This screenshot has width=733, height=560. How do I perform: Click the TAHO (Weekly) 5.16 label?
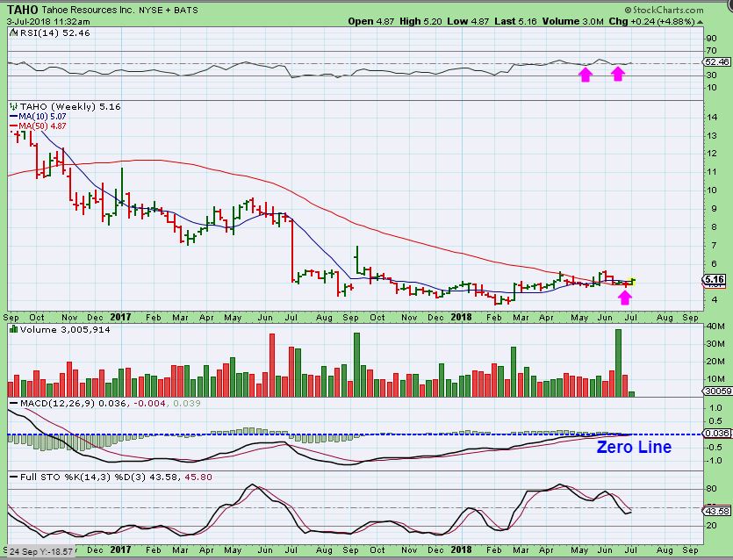(x=70, y=106)
